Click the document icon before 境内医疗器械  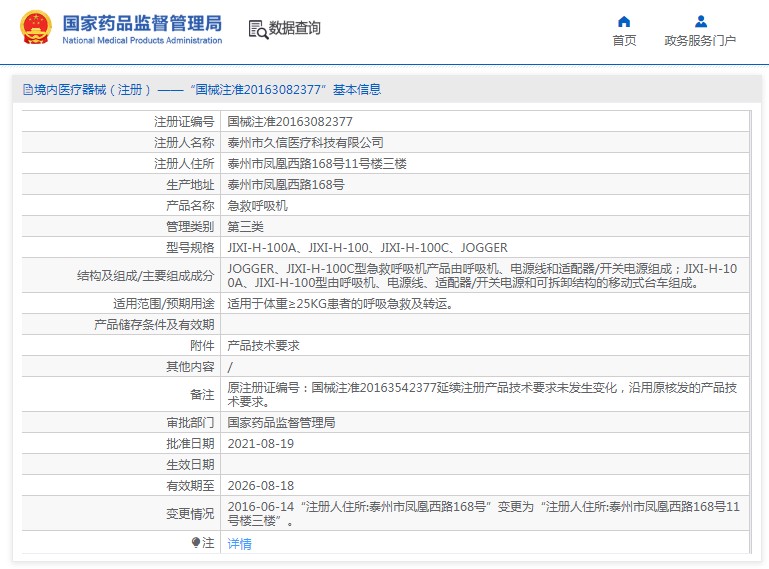coord(28,90)
